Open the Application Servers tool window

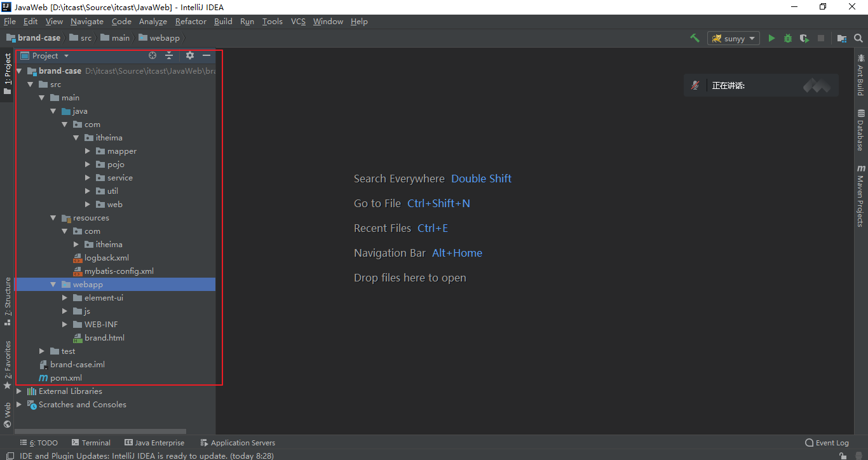(x=238, y=443)
